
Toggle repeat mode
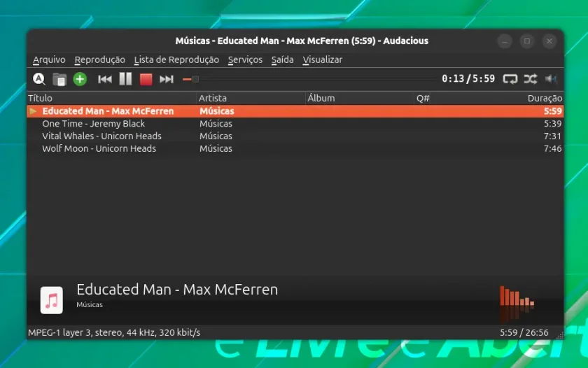click(x=510, y=79)
